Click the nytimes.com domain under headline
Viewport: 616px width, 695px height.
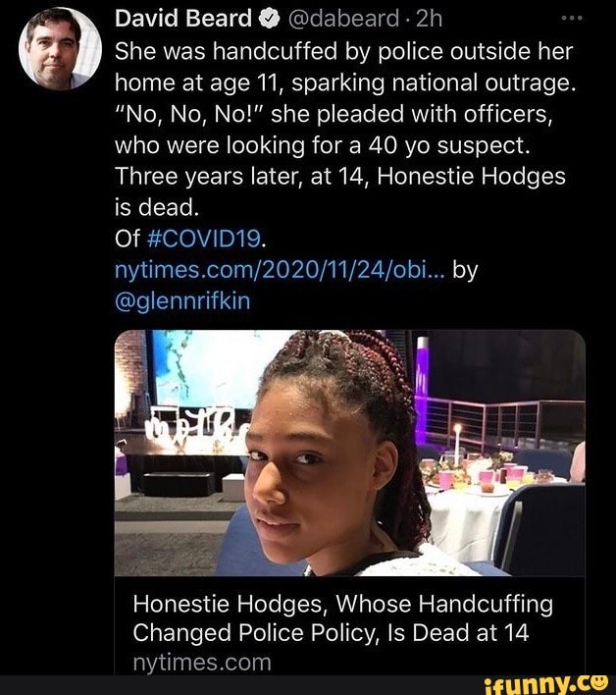(x=202, y=663)
